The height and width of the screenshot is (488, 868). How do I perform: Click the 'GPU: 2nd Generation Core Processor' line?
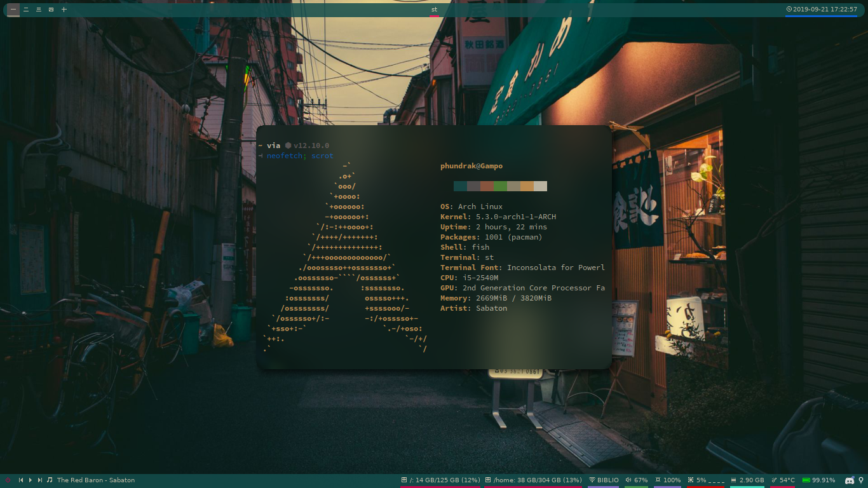point(522,288)
